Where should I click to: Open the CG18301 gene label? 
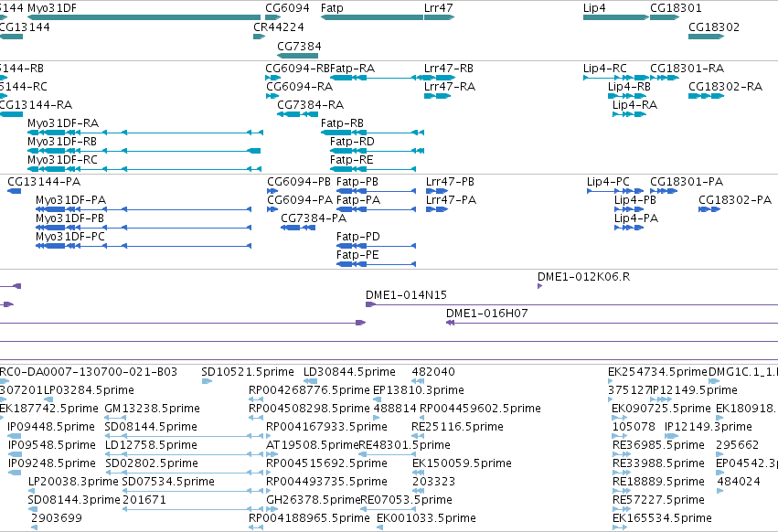(x=676, y=8)
